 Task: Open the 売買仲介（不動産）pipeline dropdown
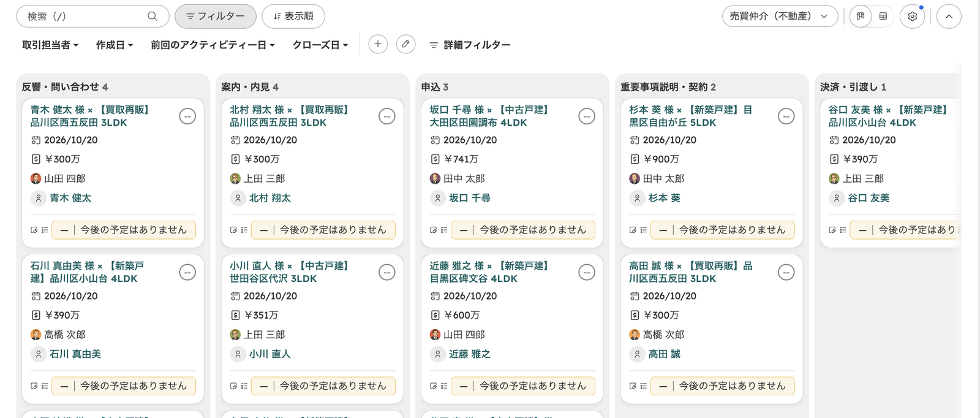[779, 17]
